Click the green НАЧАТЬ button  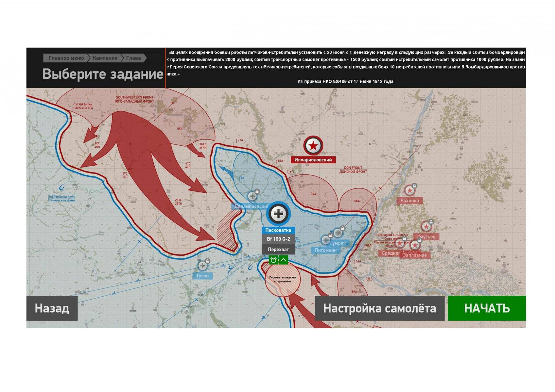point(487,308)
